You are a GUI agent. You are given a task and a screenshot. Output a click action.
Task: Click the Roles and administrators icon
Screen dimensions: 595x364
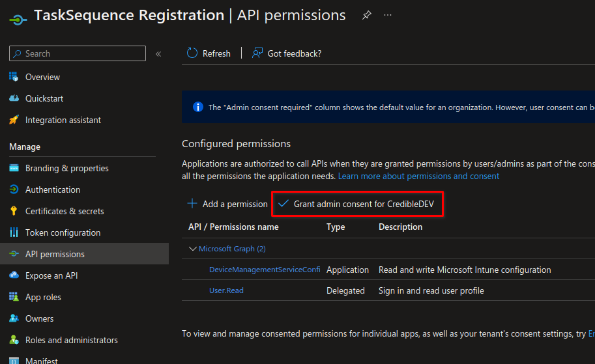click(x=14, y=340)
